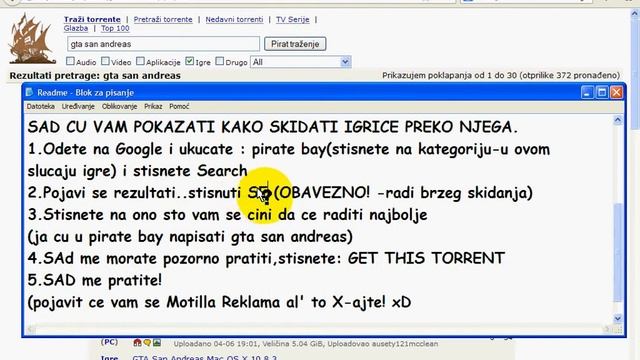
Task: Click the '(PC)' label in the torrent row
Action: [x=109, y=342]
